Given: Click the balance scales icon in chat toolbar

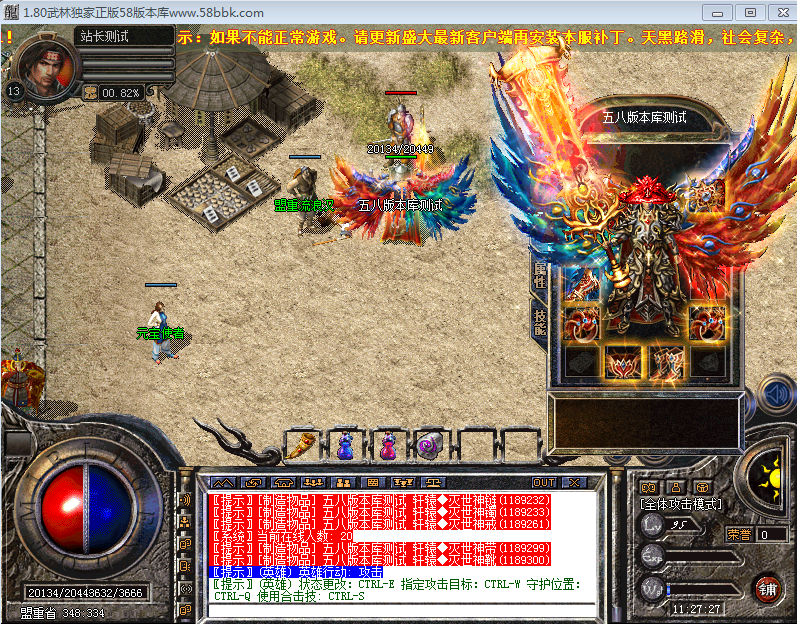Looking at the screenshot, I should tap(433, 483).
